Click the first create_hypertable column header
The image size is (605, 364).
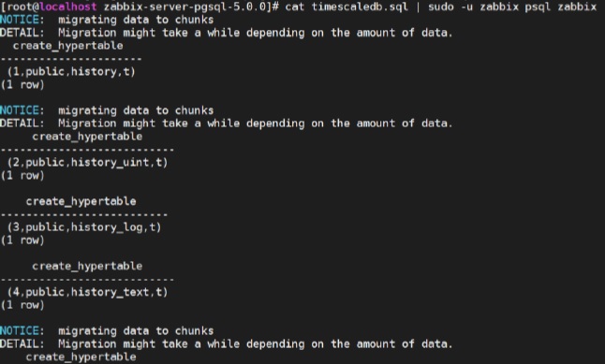[68, 46]
